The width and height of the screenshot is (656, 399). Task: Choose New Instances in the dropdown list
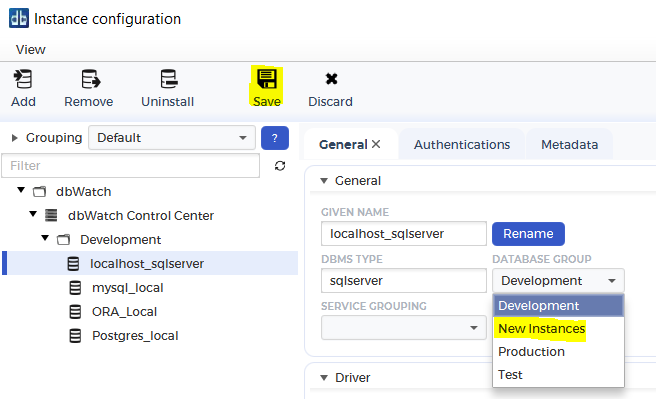(x=541, y=329)
